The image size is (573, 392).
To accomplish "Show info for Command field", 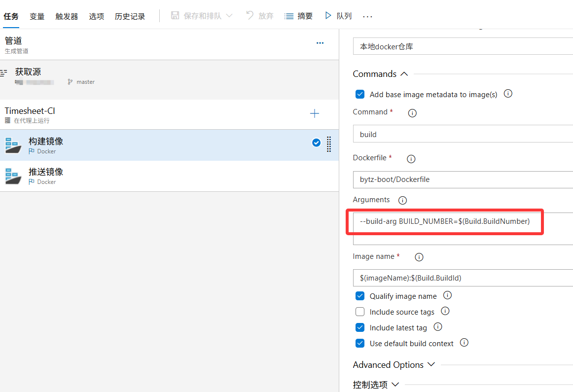I will tap(412, 113).
